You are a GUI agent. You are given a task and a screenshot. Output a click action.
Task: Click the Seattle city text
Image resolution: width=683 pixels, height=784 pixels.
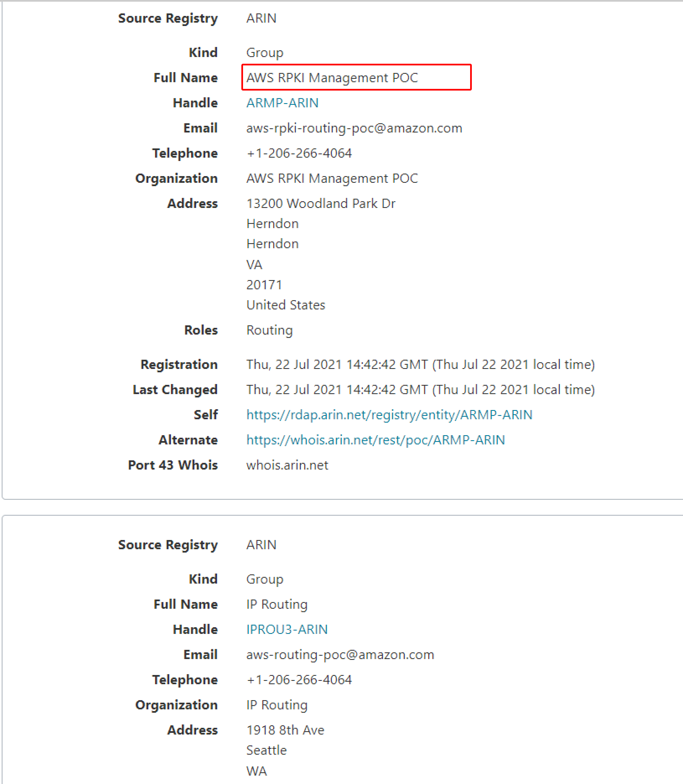tap(266, 750)
